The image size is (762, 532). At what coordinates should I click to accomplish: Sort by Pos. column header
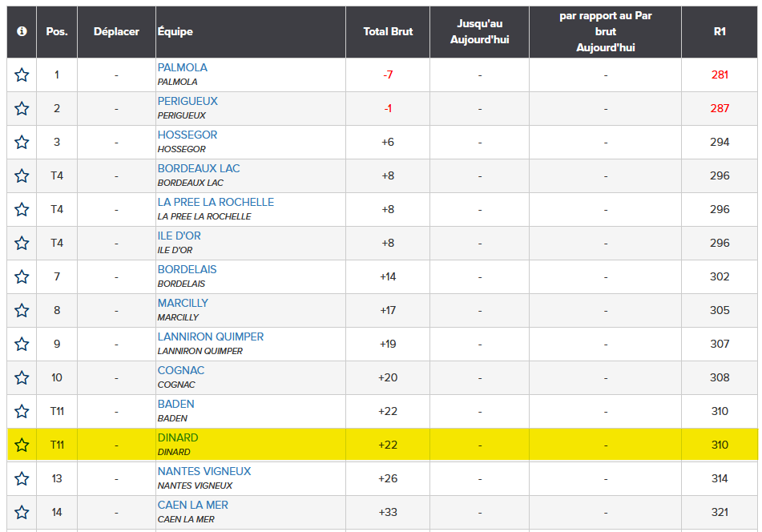pyautogui.click(x=57, y=31)
